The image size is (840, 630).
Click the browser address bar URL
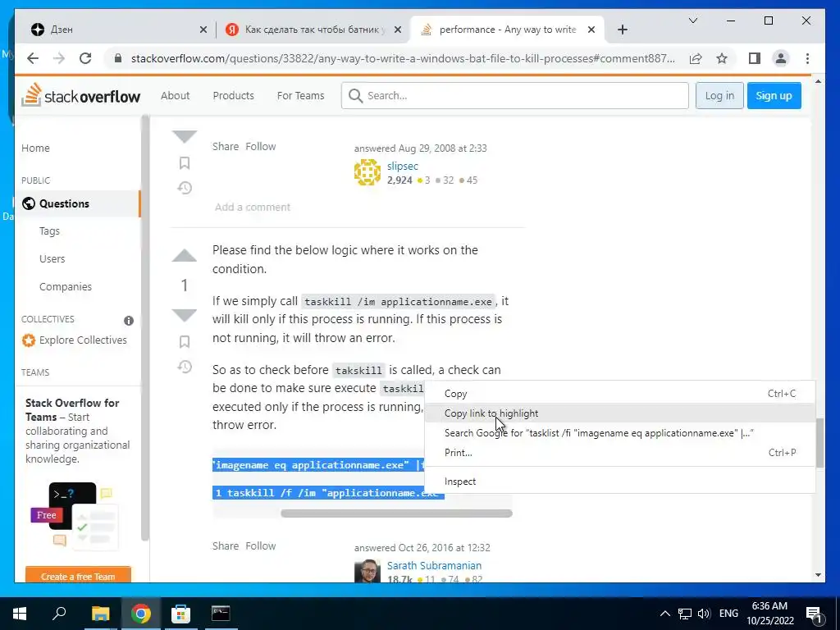coord(403,58)
